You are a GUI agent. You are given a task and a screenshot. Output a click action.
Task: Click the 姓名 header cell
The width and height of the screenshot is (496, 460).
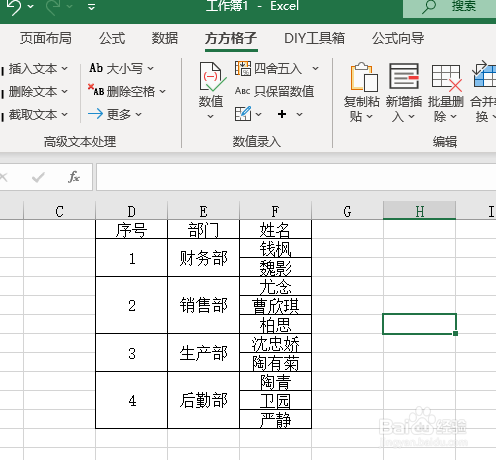[x=275, y=229]
